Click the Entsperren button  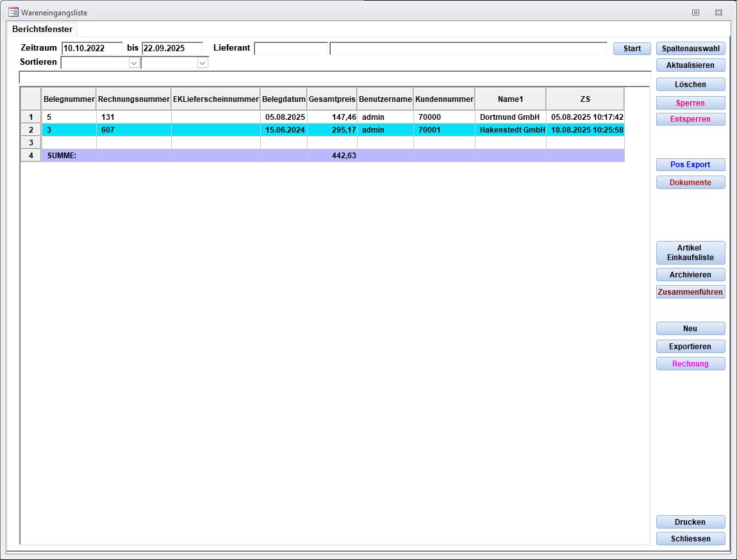[x=690, y=119]
